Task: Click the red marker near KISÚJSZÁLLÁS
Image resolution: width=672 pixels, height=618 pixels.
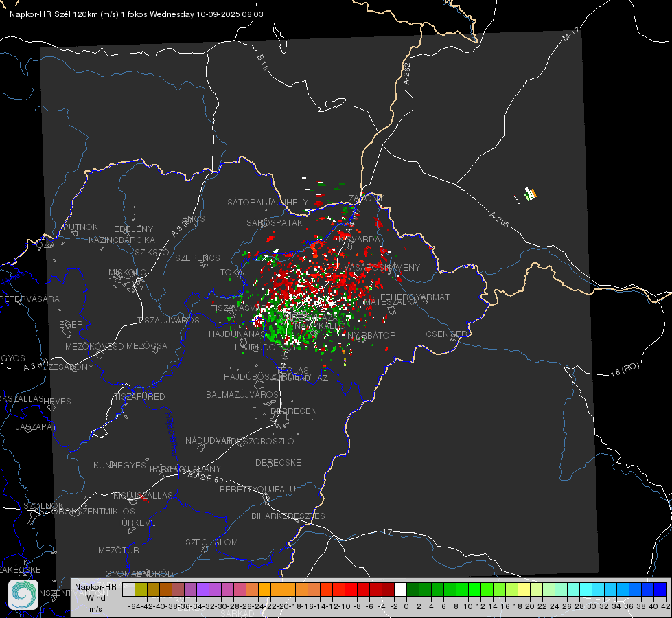Action: (x=144, y=499)
